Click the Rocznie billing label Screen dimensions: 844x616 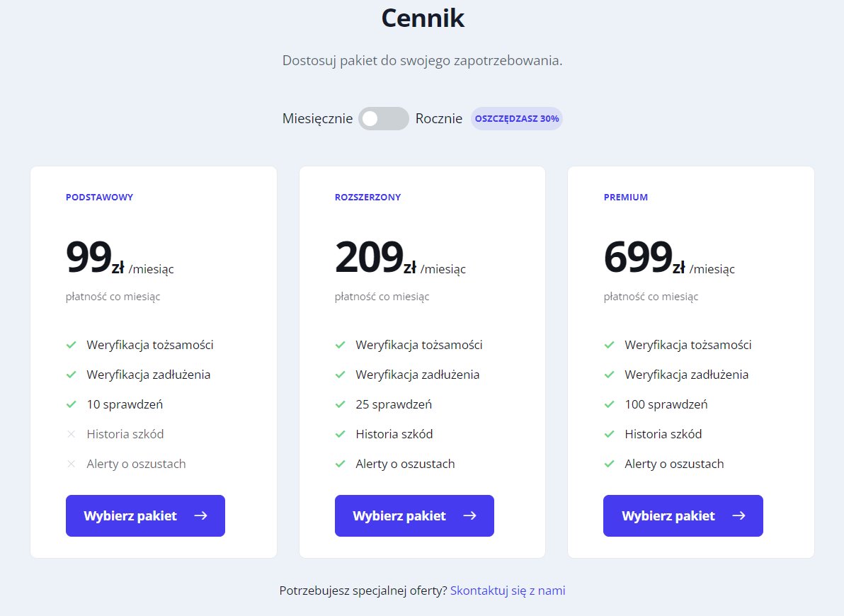[x=439, y=119]
